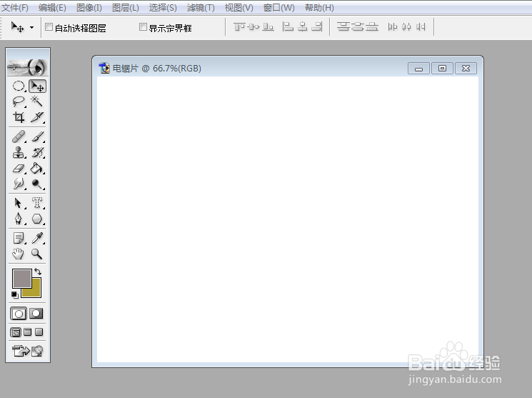Select the Crop tool
The width and height of the screenshot is (532, 398).
click(19, 117)
